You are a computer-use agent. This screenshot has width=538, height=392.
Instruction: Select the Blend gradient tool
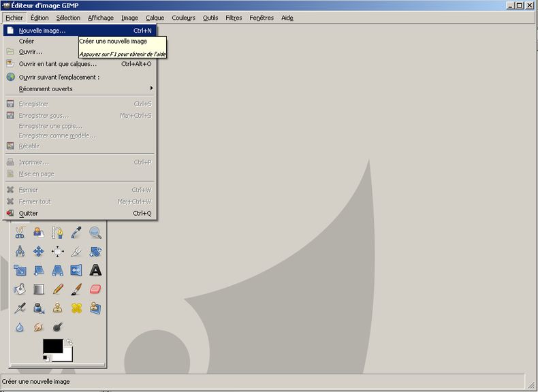[39, 289]
